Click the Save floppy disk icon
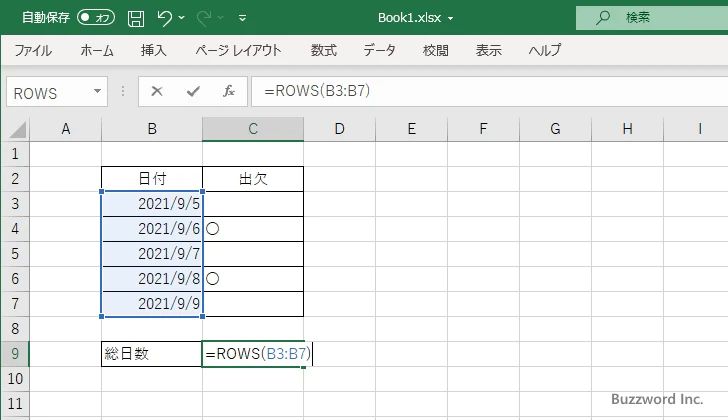 coord(136,18)
